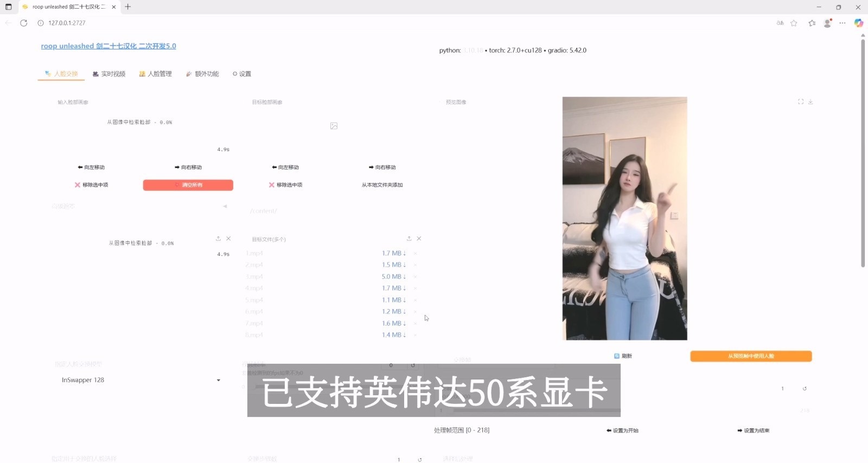Image resolution: width=868 pixels, height=463 pixels.
Task: Click the image placeholder icon in target gallery
Action: tap(334, 126)
